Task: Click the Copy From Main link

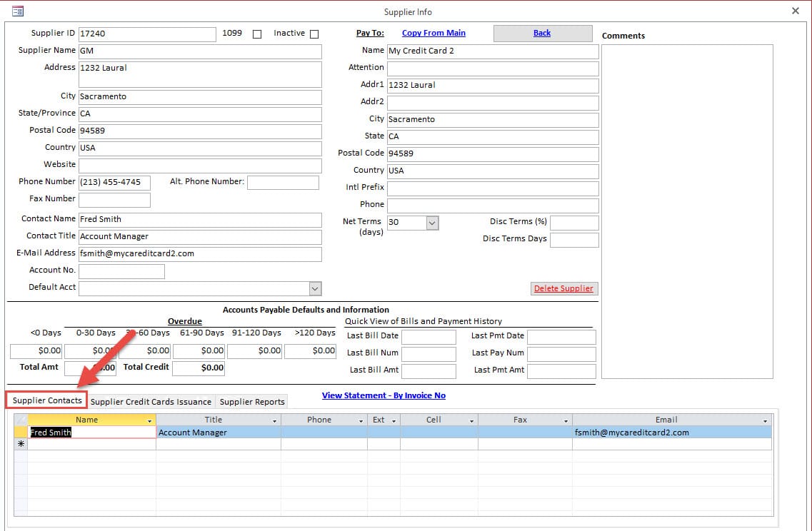Action: (x=433, y=33)
